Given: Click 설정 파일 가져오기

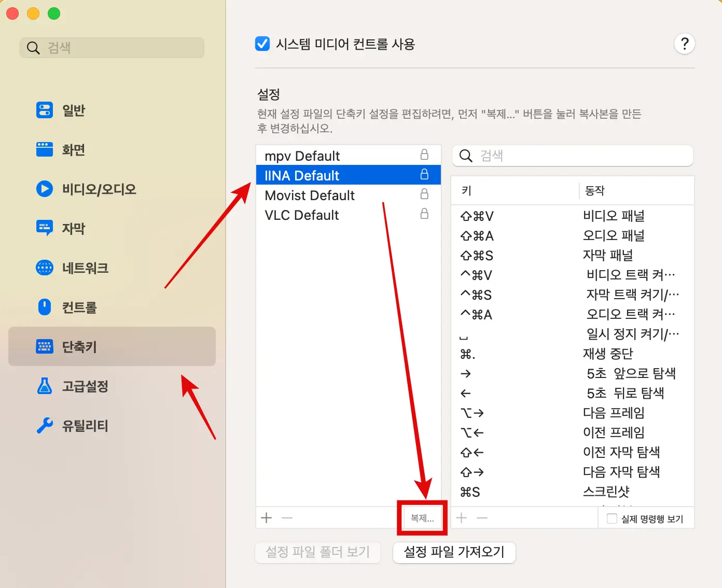Looking at the screenshot, I should click(454, 553).
